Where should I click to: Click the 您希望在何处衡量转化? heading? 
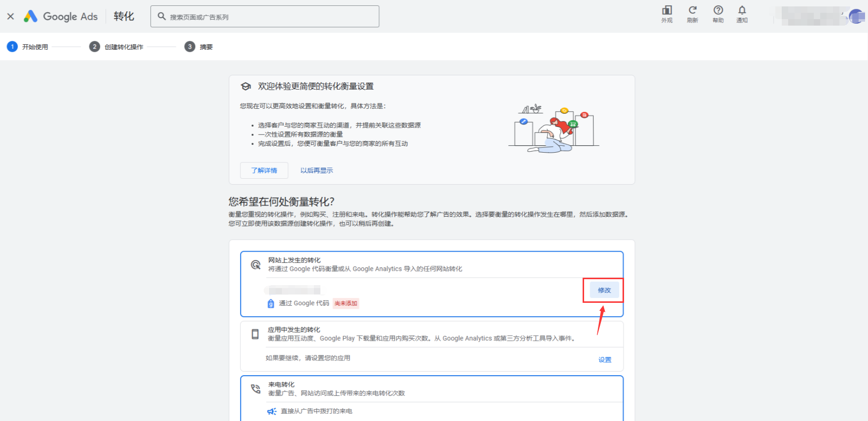point(281,201)
